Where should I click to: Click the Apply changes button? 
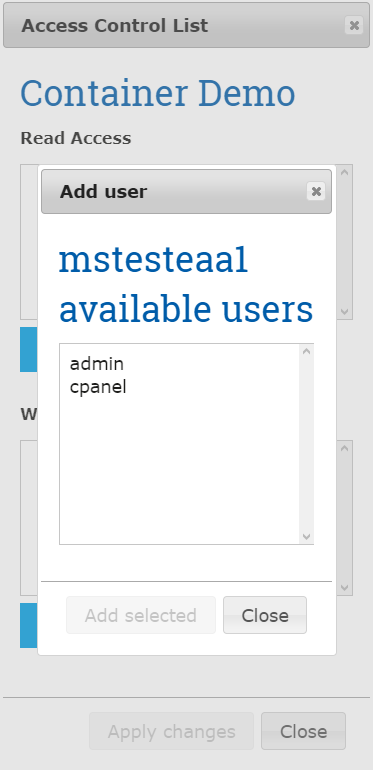tap(171, 731)
